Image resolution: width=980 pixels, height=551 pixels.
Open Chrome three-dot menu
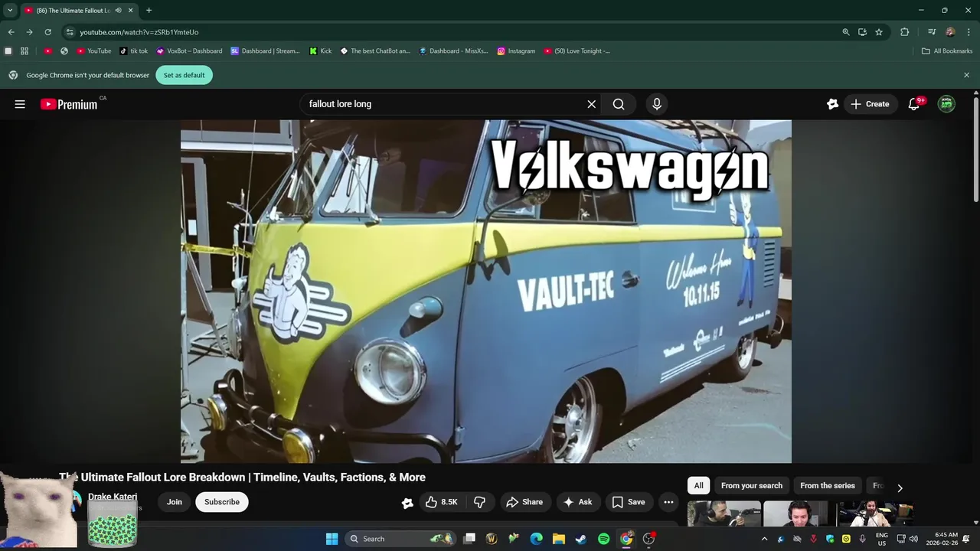point(967,32)
